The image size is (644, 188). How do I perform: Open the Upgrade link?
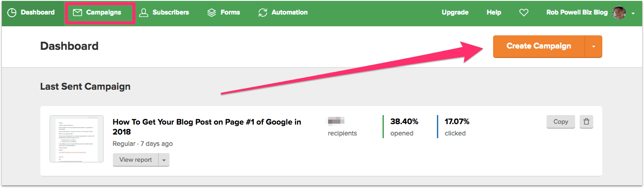coord(455,13)
